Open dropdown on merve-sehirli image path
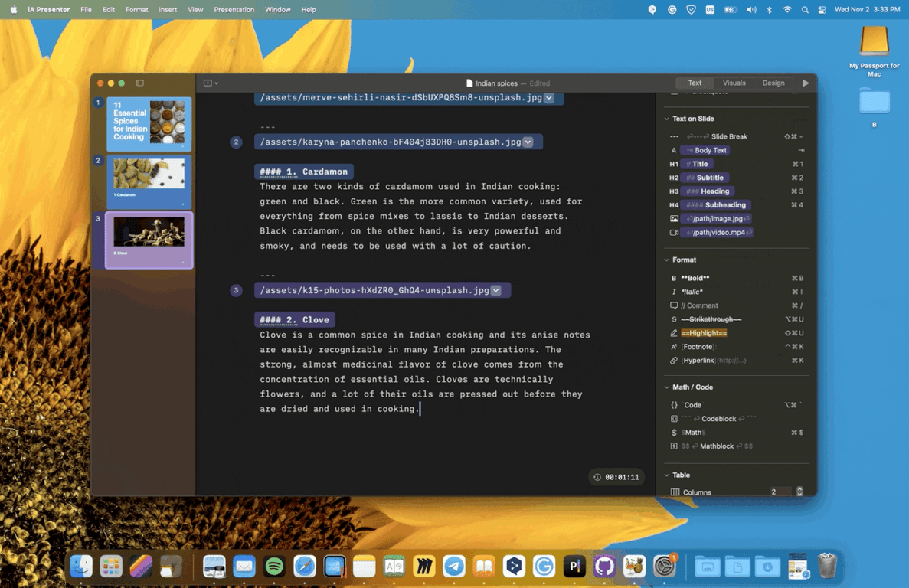The height and width of the screenshot is (588, 909). [x=549, y=98]
